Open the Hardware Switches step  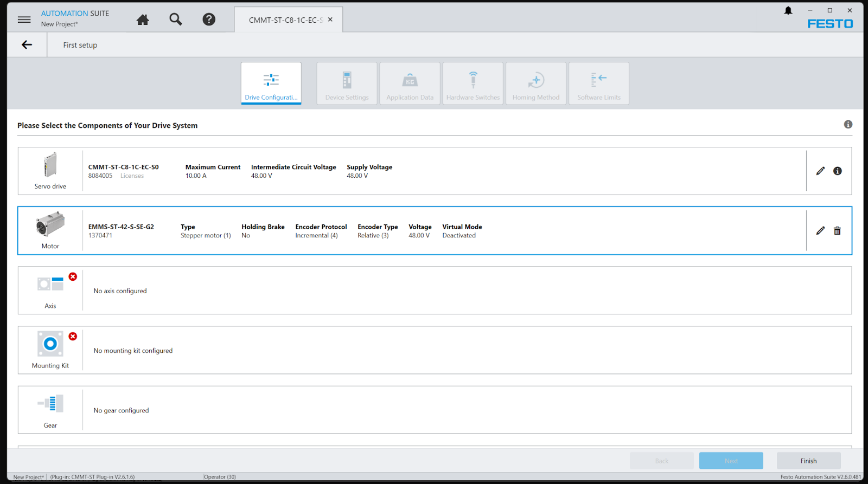pyautogui.click(x=473, y=83)
